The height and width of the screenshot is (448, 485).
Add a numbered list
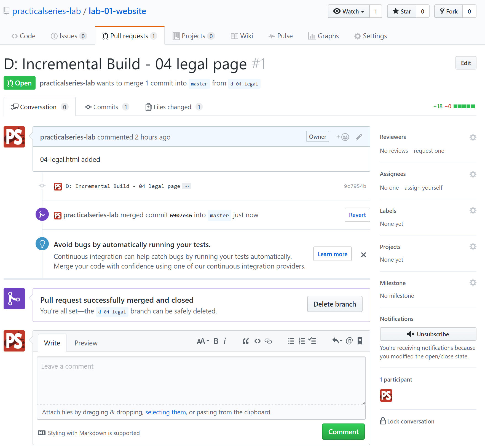(302, 341)
